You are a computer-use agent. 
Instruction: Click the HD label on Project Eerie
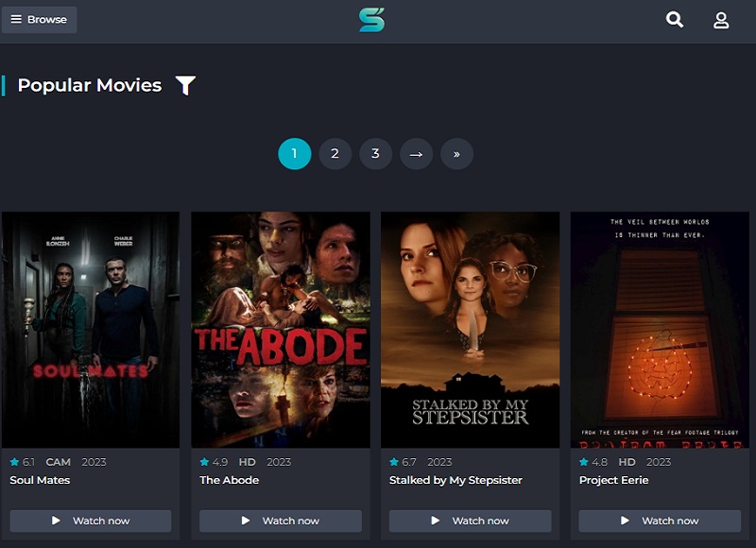pyautogui.click(x=627, y=462)
